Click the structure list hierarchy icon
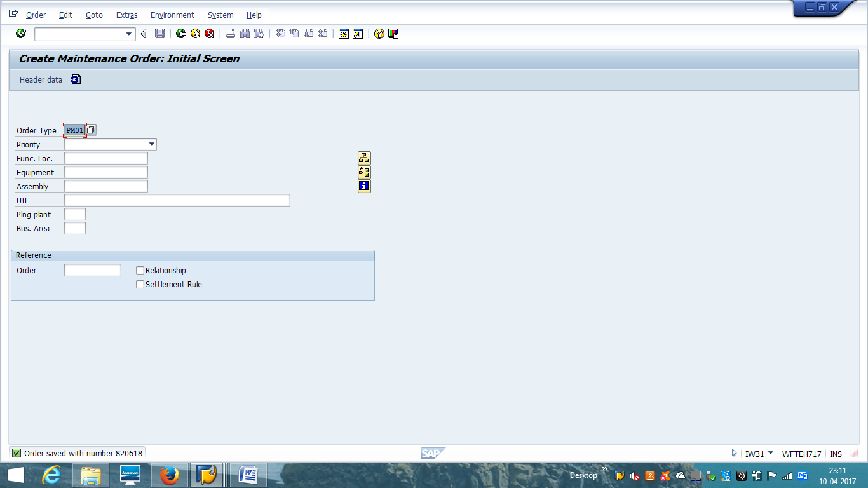 coord(364,158)
